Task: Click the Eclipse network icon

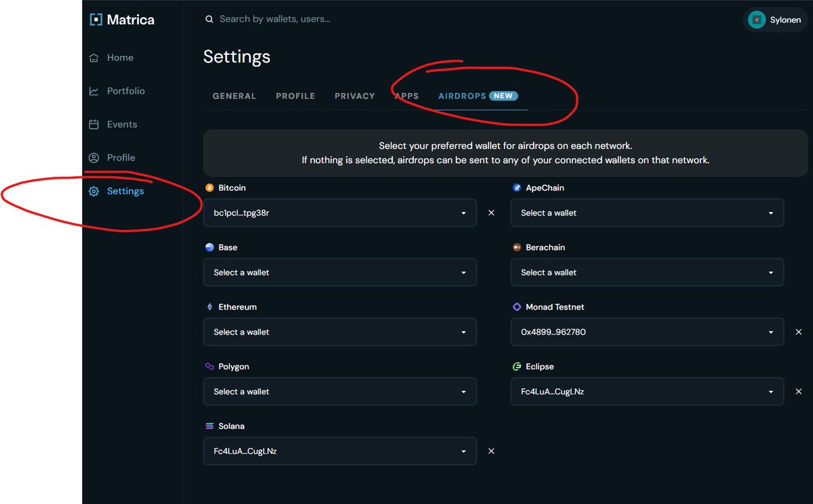Action: point(518,366)
